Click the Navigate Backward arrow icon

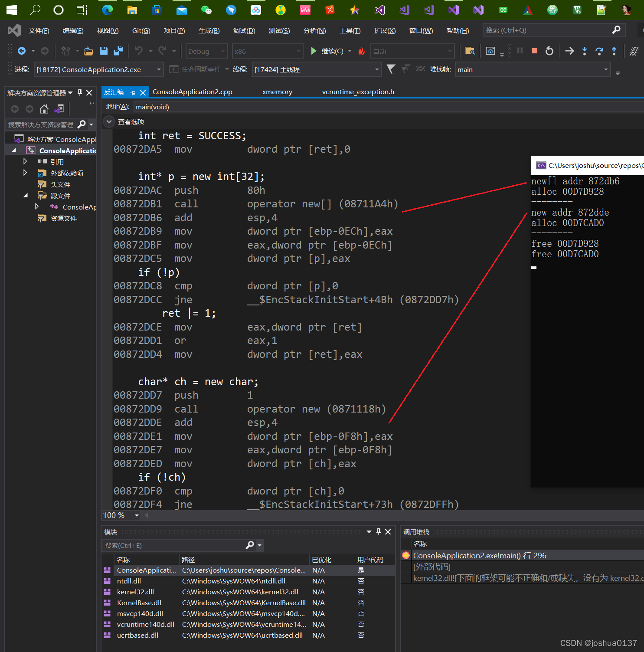21,51
